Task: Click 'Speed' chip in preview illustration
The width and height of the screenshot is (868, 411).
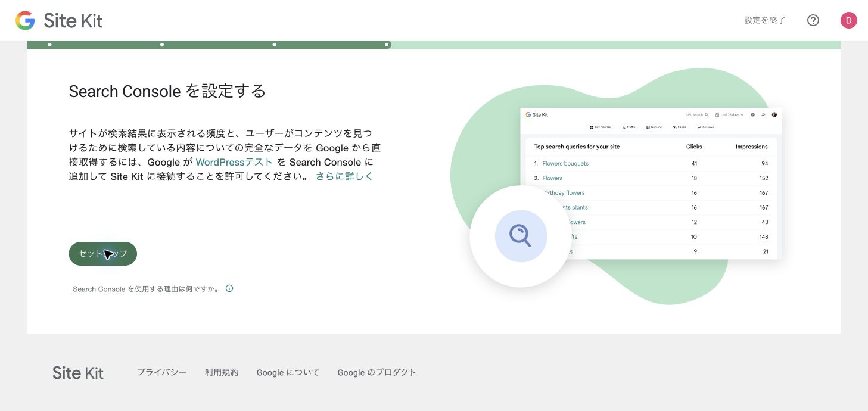Action: [x=679, y=127]
